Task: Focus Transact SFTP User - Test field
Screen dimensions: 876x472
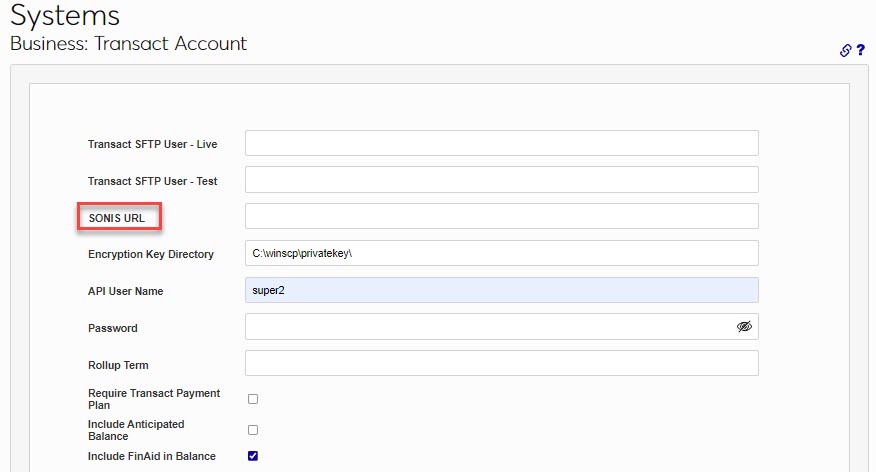Action: pyautogui.click(x=502, y=179)
